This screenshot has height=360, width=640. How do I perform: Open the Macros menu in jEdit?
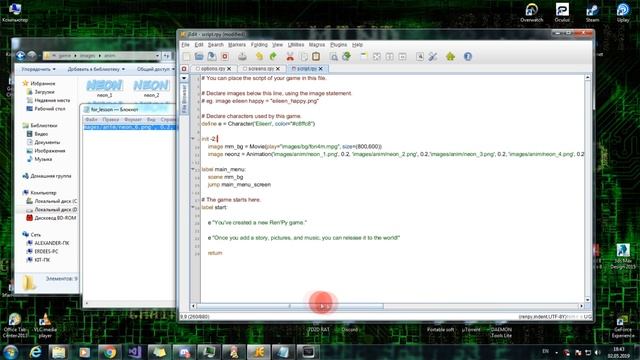(317, 44)
